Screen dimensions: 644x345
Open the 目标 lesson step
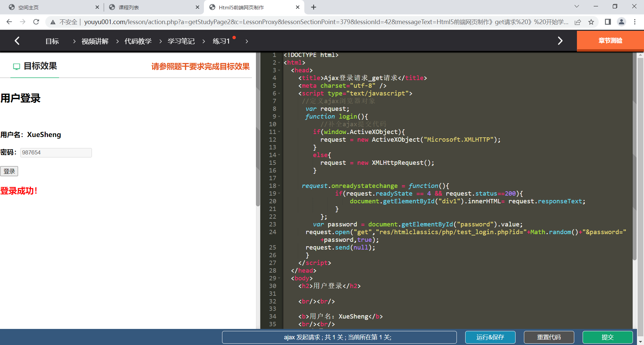(x=52, y=41)
